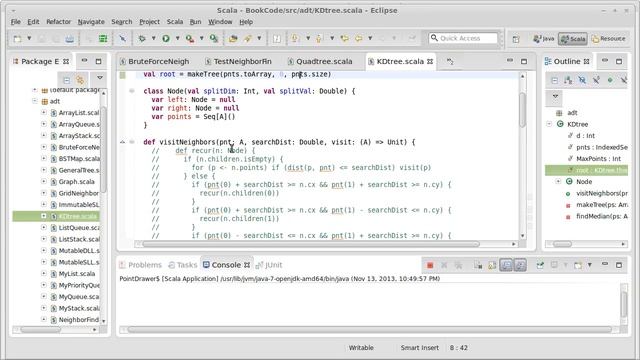Click the Outline Collapse All icon
The image size is (640, 360).
(x=554, y=80)
